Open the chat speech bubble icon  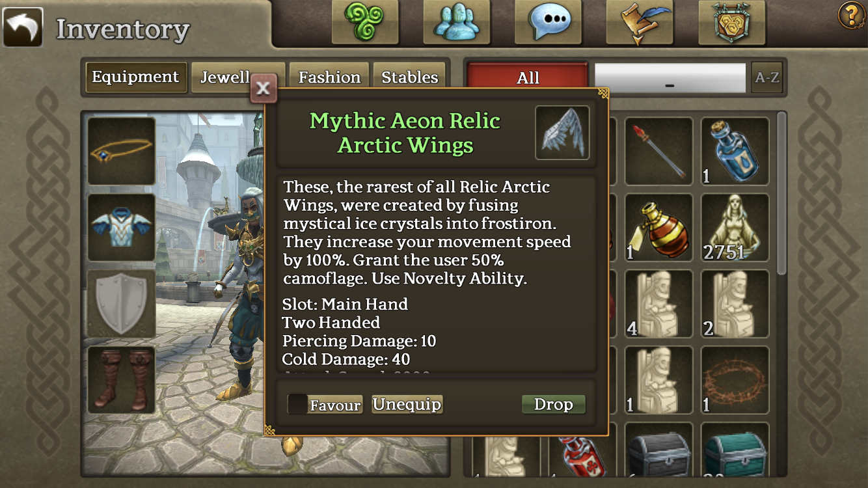[548, 22]
